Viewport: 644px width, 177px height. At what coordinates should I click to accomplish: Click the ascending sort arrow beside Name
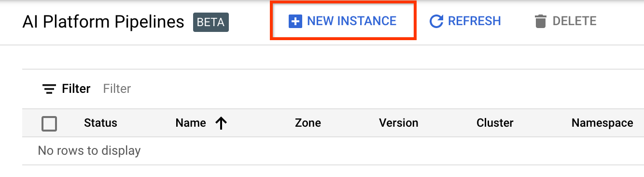(221, 124)
